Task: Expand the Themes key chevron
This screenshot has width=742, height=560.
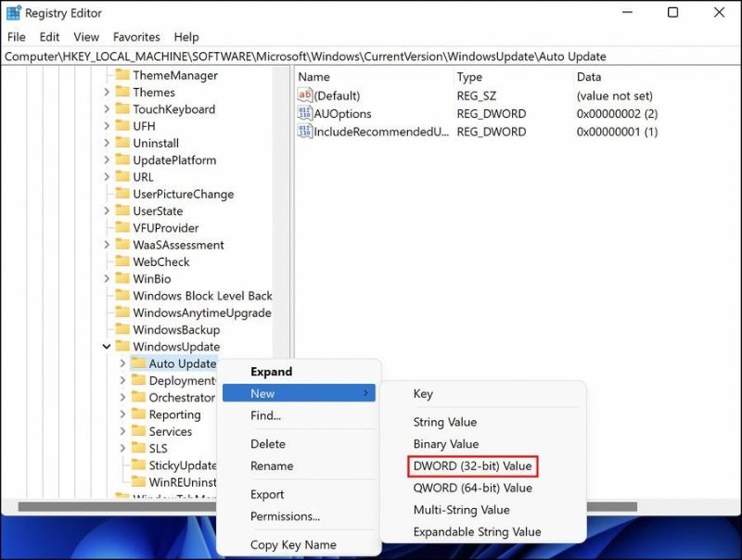Action: tap(107, 93)
